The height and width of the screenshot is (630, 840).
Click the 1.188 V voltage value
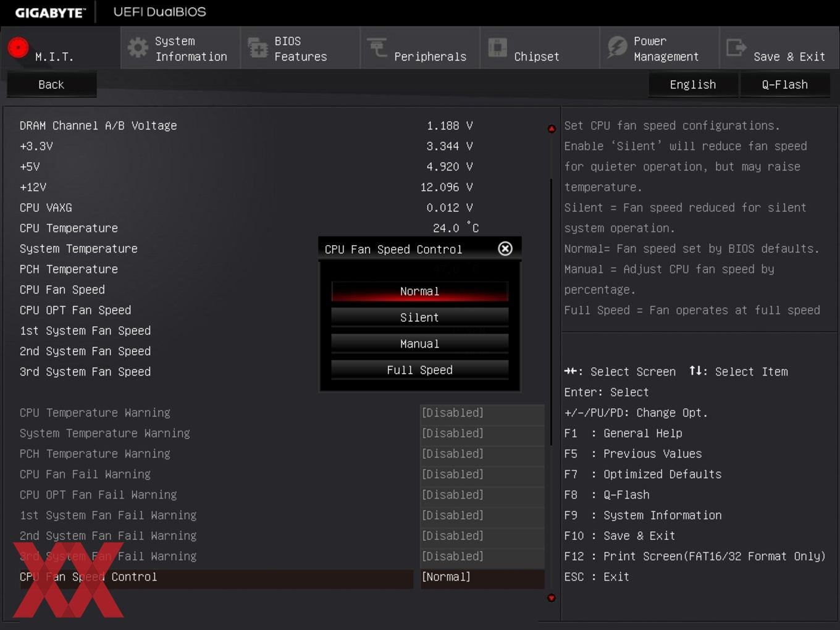450,125
